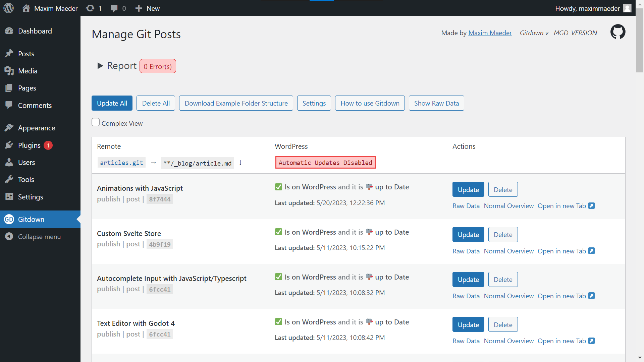Click Update All posts button

click(112, 103)
